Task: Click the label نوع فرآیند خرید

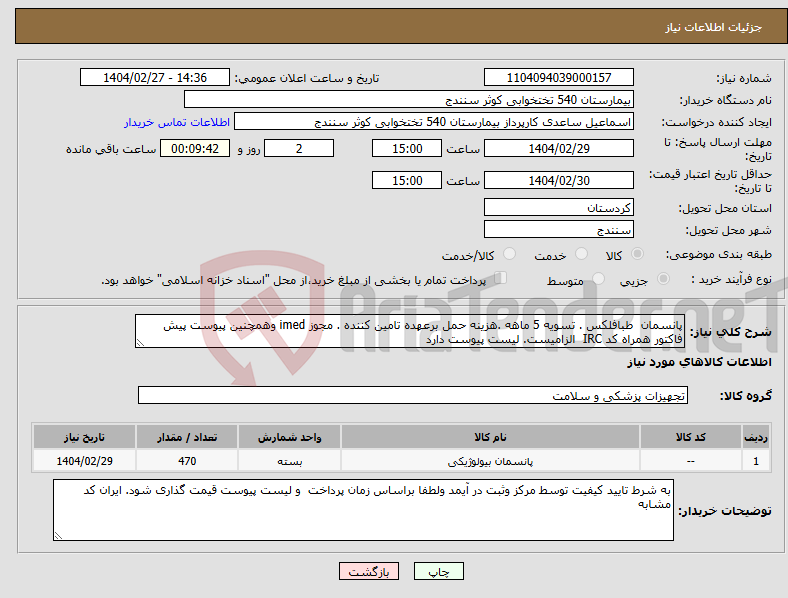Action: 731,279
